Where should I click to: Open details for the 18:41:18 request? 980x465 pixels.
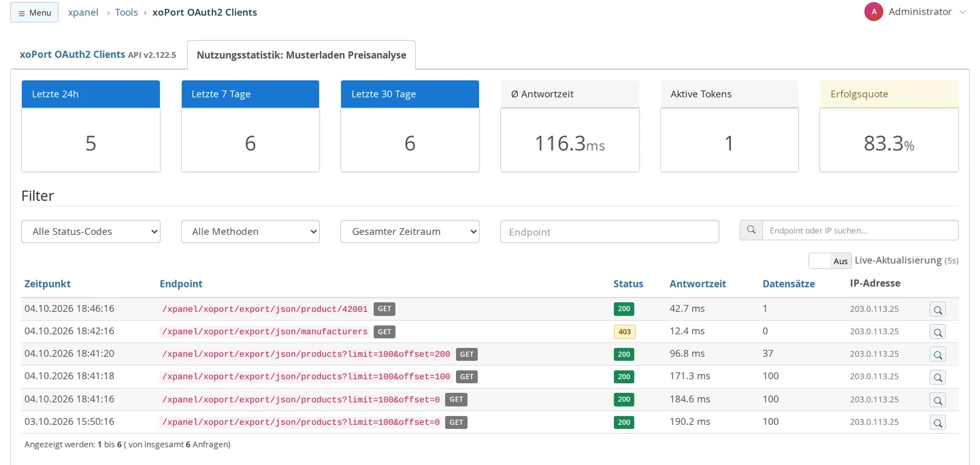938,377
